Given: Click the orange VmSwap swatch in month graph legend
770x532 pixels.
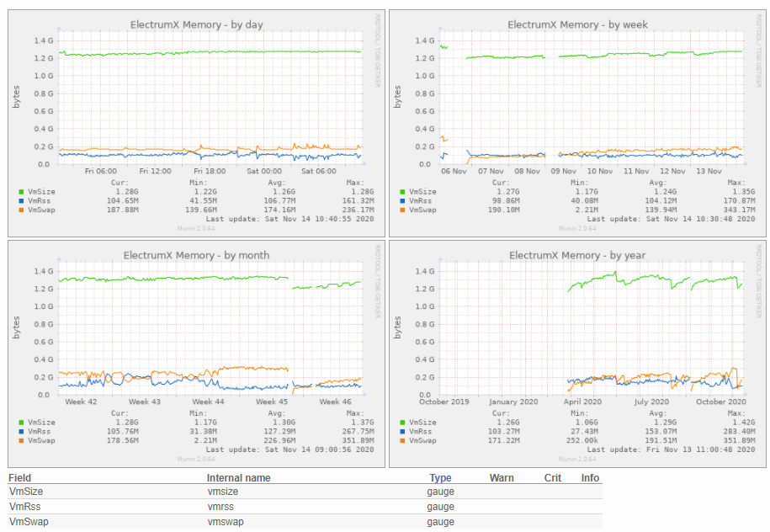Looking at the screenshot, I should point(21,440).
